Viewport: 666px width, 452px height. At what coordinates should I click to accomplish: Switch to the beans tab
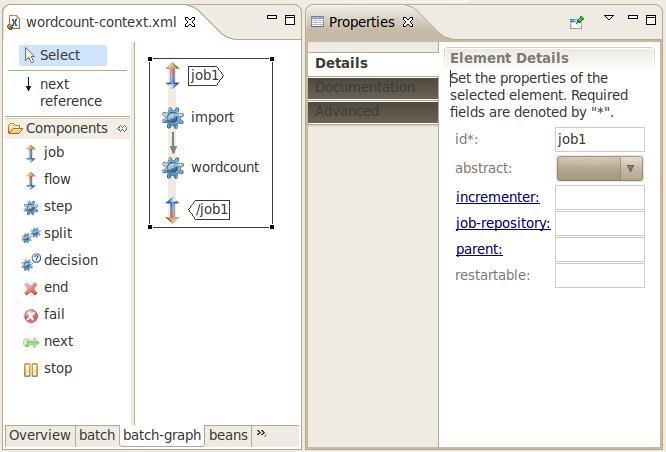pos(228,435)
